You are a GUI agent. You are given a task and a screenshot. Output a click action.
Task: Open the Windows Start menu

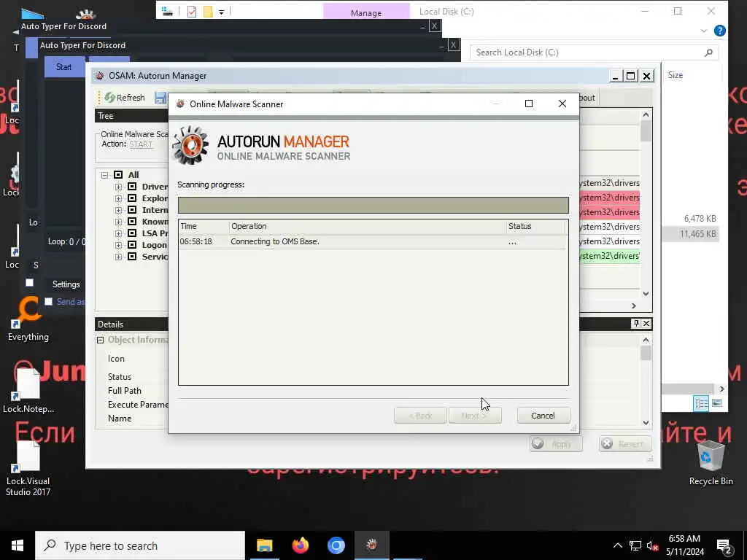pos(18,545)
